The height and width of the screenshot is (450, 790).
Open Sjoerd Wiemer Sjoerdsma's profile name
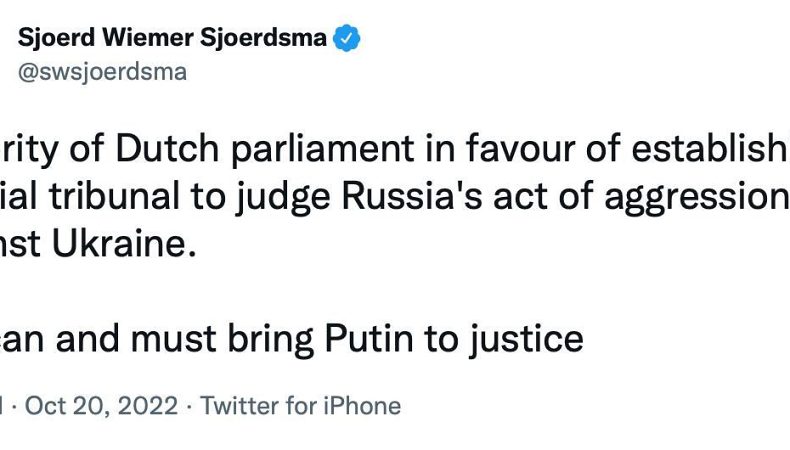coord(172,38)
